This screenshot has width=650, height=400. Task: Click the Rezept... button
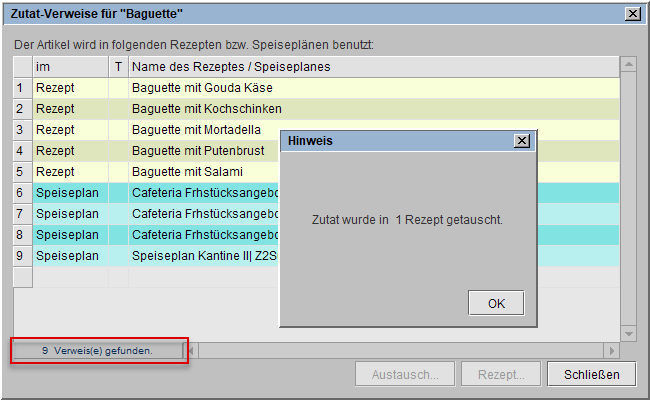coord(501,375)
